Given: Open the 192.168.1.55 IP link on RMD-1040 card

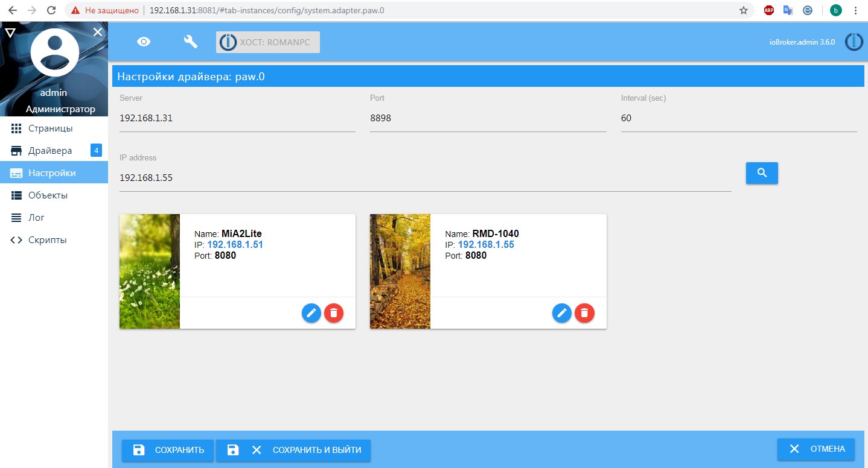Looking at the screenshot, I should [x=486, y=245].
